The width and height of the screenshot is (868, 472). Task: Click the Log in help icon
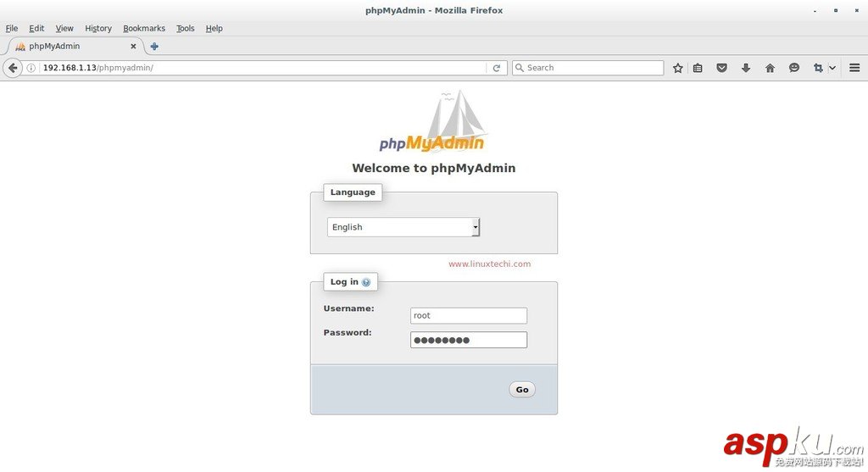pos(366,282)
